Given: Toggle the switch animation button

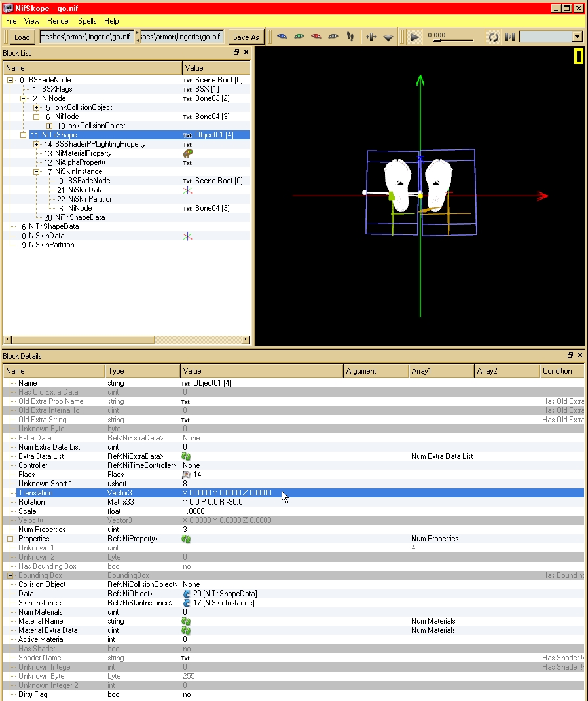Looking at the screenshot, I should pyautogui.click(x=510, y=37).
